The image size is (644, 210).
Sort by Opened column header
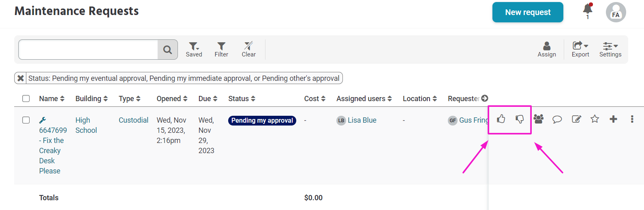[172, 99]
